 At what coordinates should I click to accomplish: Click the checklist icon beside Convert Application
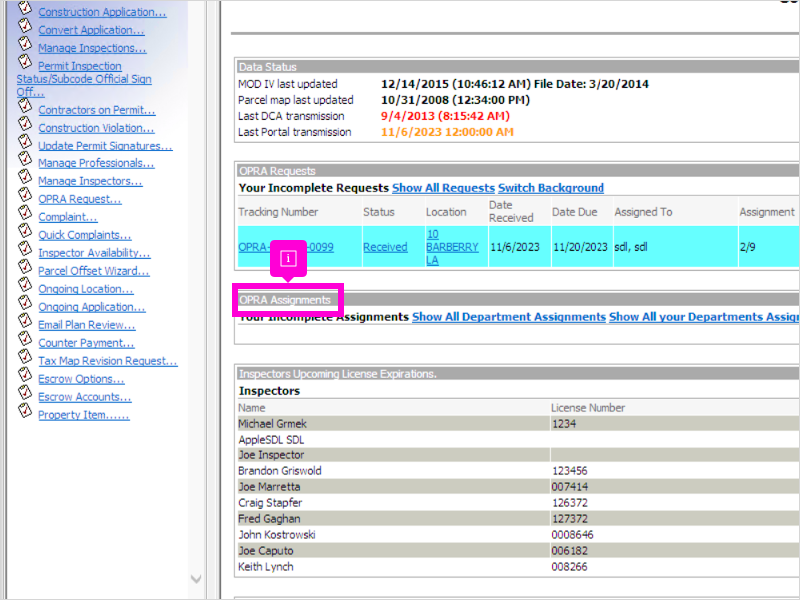[25, 26]
